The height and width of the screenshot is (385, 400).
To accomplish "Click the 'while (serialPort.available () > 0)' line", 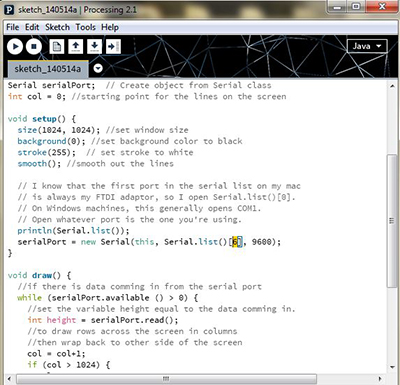I will click(108, 298).
